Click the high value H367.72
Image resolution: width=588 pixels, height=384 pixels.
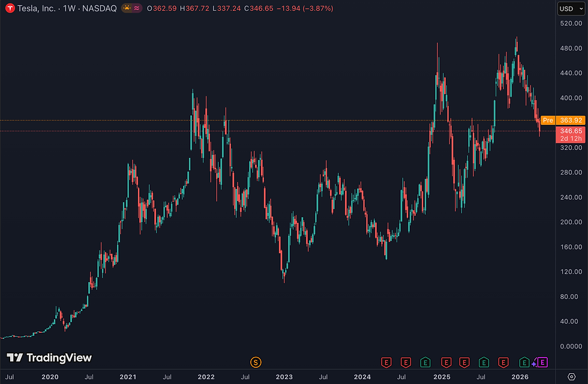tap(194, 8)
